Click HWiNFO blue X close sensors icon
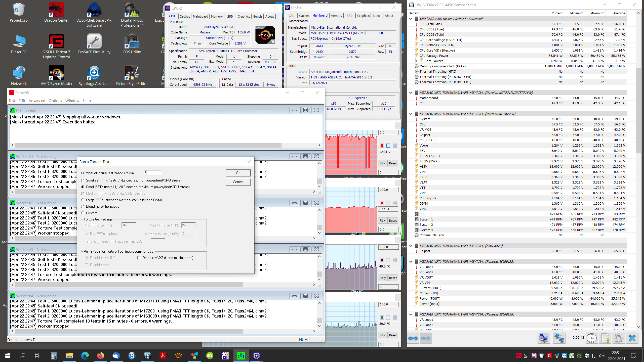Screen dimensions: 644x362 [x=632, y=338]
